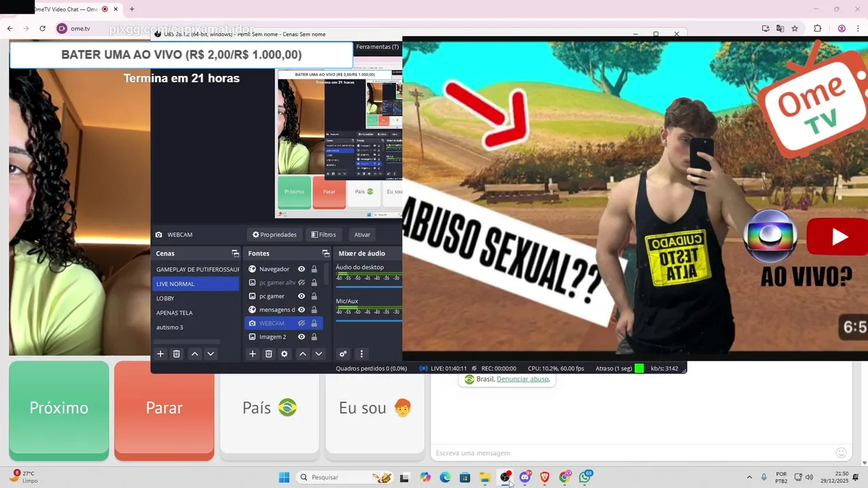868x488 pixels.
Task: Open Filtros for the WEBCAM source
Action: pyautogui.click(x=323, y=235)
